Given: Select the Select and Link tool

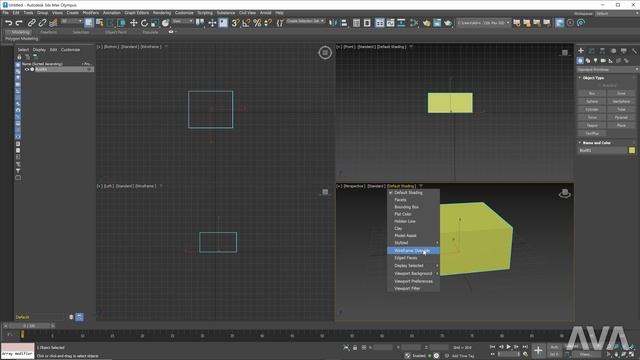Looking at the screenshot, I should [31, 23].
